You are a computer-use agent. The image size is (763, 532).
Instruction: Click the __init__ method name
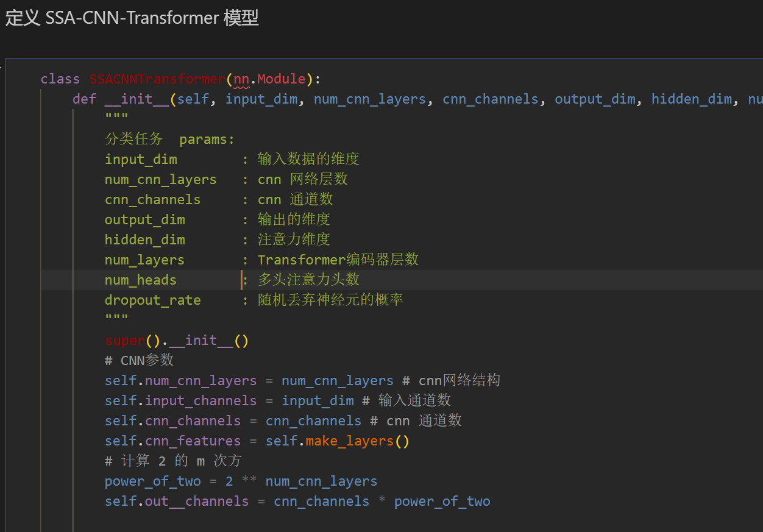pyautogui.click(x=137, y=99)
